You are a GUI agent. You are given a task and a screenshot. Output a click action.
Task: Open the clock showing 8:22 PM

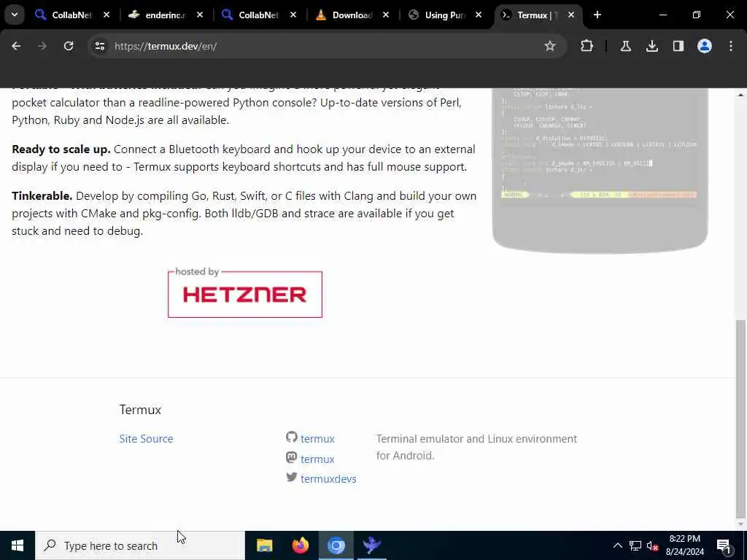(x=685, y=545)
